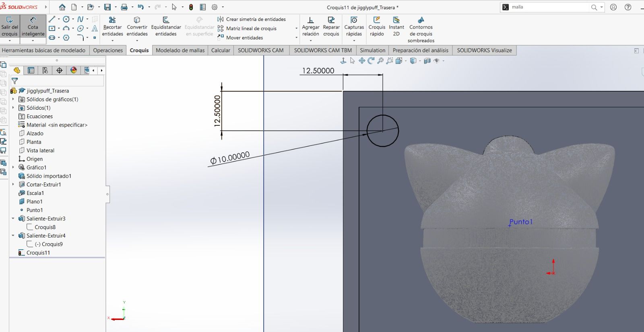644x332 pixels.
Task: Toggle Instant 2D mode
Action: pyautogui.click(x=396, y=27)
